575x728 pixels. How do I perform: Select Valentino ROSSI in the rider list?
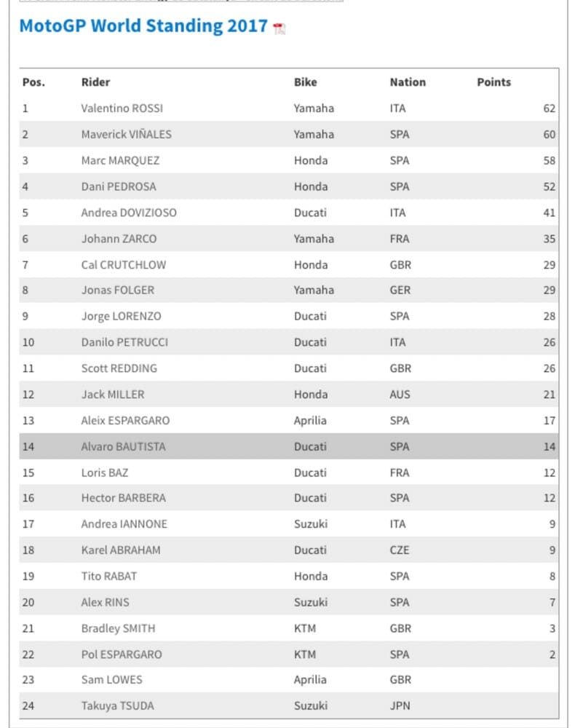click(122, 108)
